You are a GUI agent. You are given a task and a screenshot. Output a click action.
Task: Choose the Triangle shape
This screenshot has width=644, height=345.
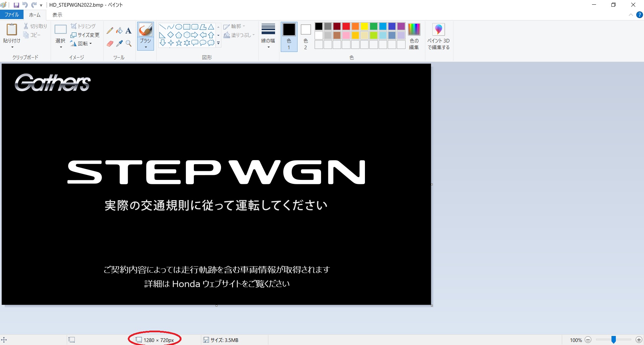point(211,27)
